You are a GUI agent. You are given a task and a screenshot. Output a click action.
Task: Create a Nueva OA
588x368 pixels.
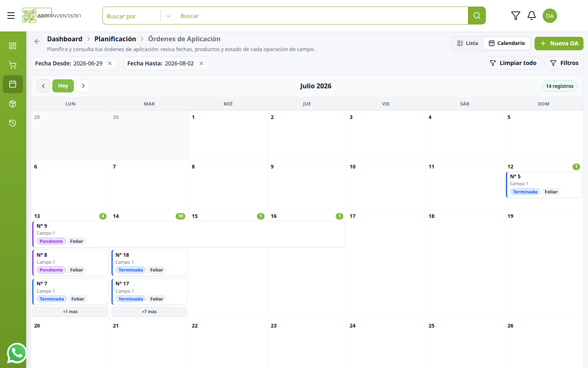click(x=559, y=43)
